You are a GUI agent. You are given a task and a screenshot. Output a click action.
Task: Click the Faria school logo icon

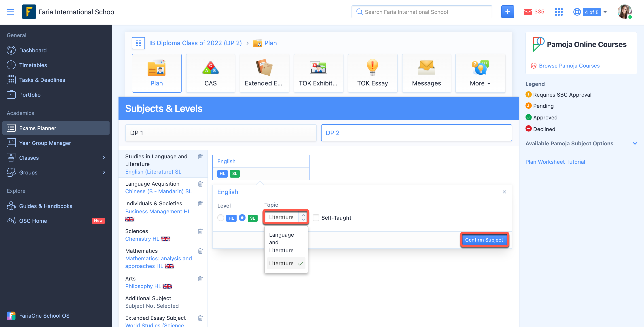click(29, 12)
